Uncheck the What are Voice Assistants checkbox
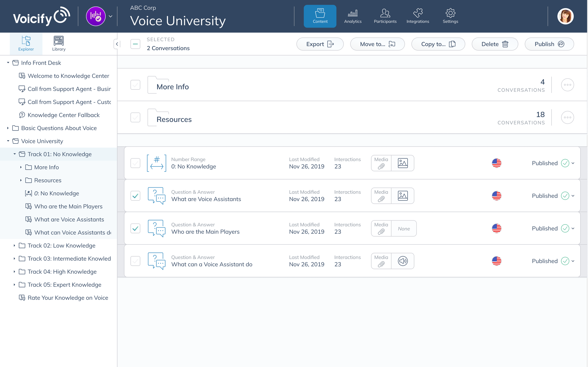This screenshot has width=588, height=367. 135,196
